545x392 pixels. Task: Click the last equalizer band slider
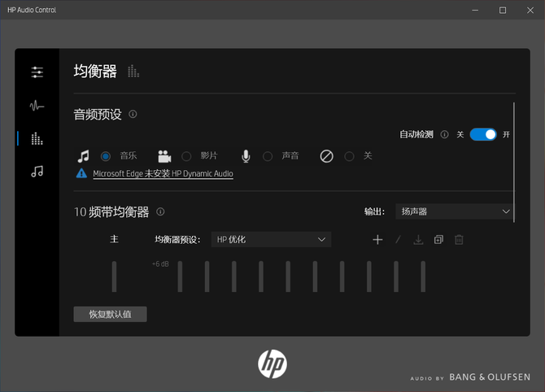[423, 277]
